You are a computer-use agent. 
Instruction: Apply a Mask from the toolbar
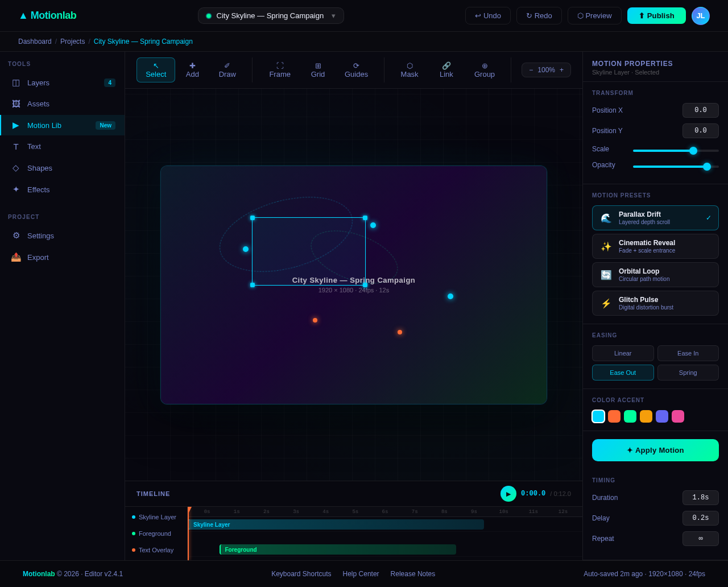click(409, 69)
